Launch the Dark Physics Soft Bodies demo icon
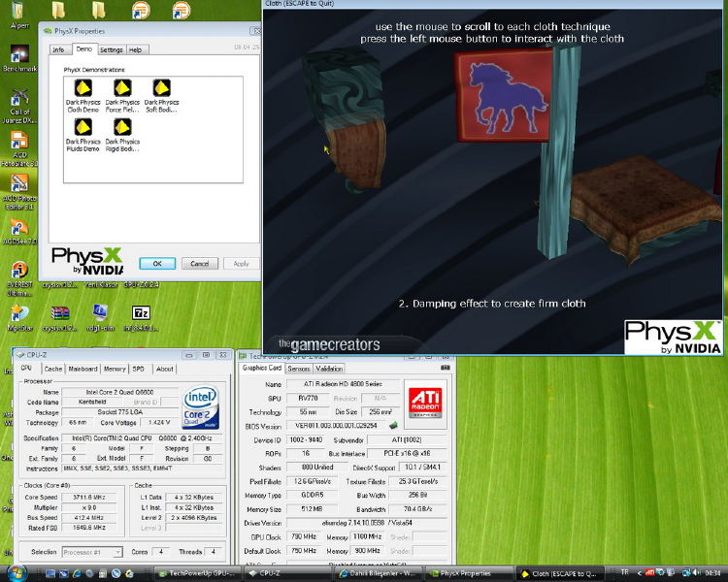Image resolution: width=728 pixels, height=582 pixels. click(161, 96)
